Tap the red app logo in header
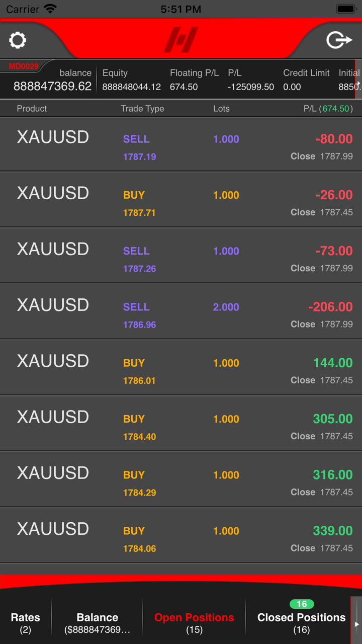 coord(181,40)
